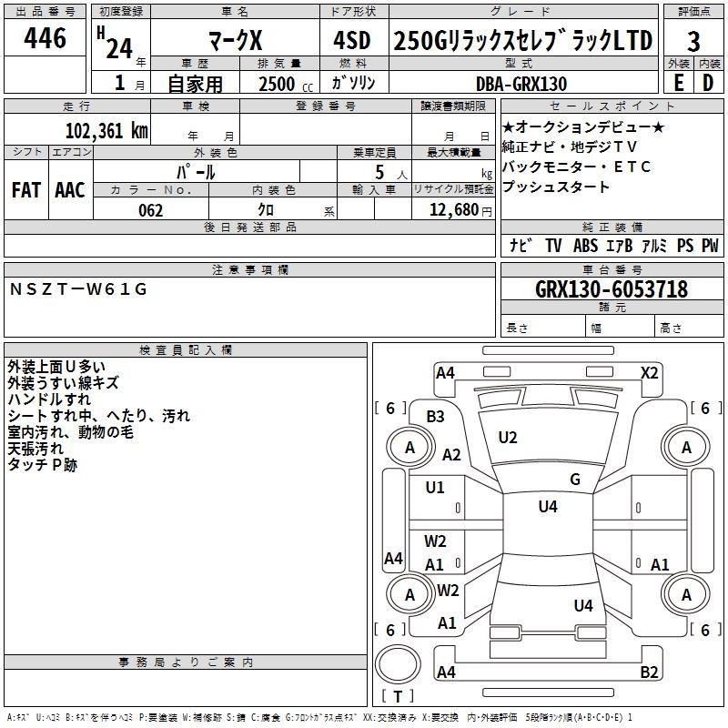Select the T spare tire label
Image resolution: width=728 pixels, height=728 pixels.
pyautogui.click(x=398, y=696)
